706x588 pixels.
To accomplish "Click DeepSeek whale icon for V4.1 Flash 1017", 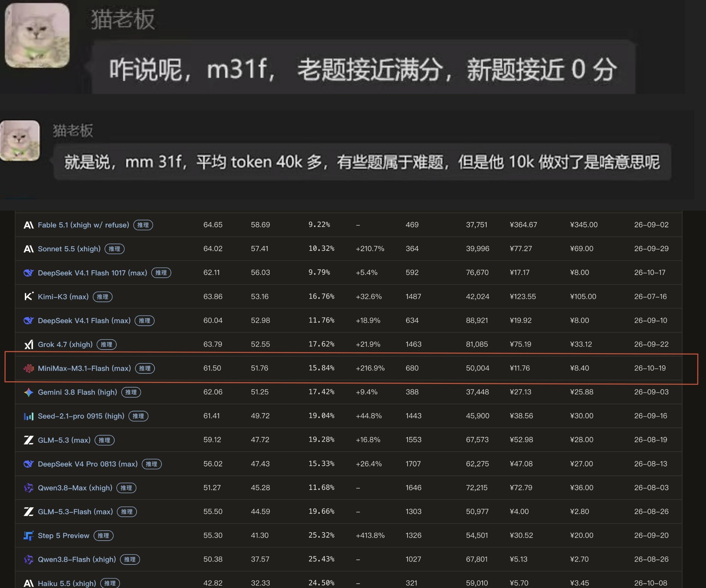I will tap(28, 273).
